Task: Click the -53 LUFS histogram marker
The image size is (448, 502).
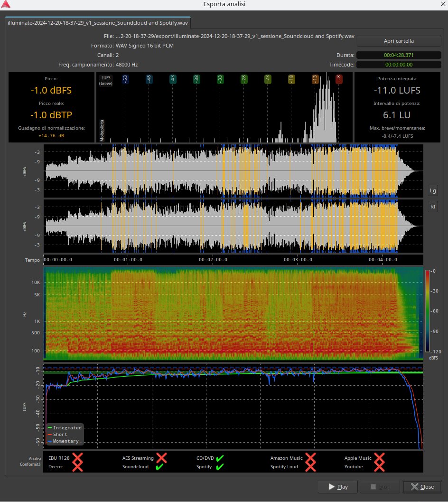Action: coord(125,79)
